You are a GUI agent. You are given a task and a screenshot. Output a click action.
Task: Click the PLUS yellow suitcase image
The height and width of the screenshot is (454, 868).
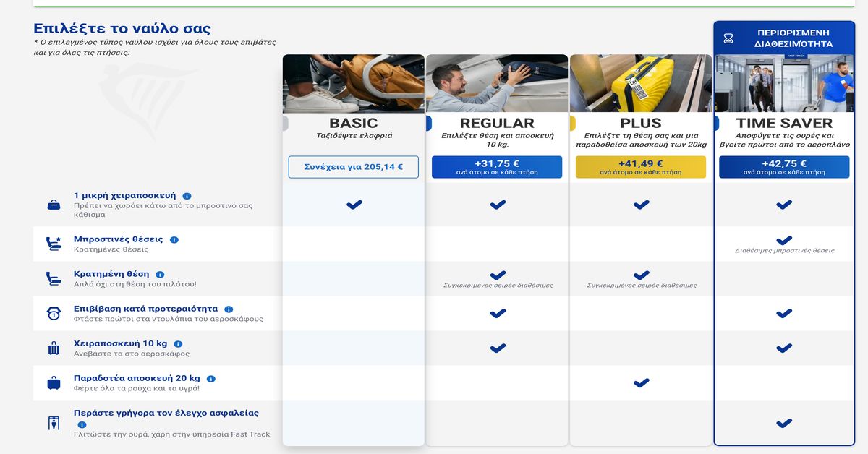point(640,83)
